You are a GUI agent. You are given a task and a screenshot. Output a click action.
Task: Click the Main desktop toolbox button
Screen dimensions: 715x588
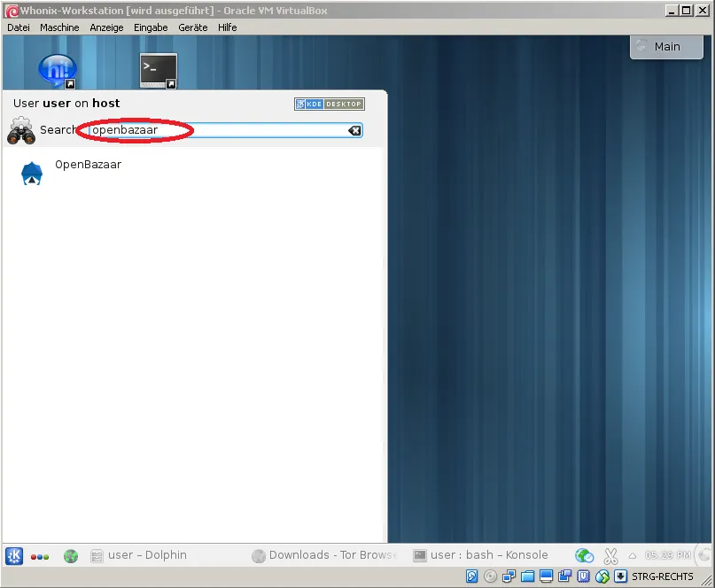point(666,47)
